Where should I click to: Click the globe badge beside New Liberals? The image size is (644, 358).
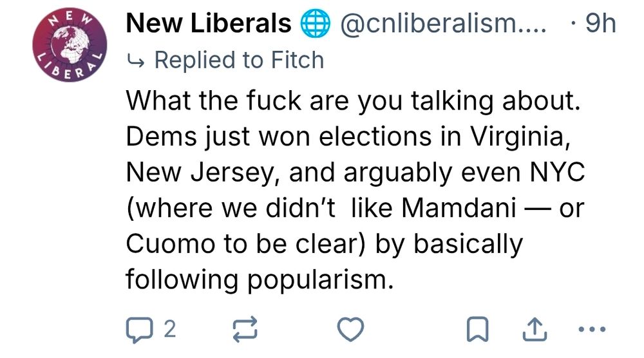click(314, 24)
